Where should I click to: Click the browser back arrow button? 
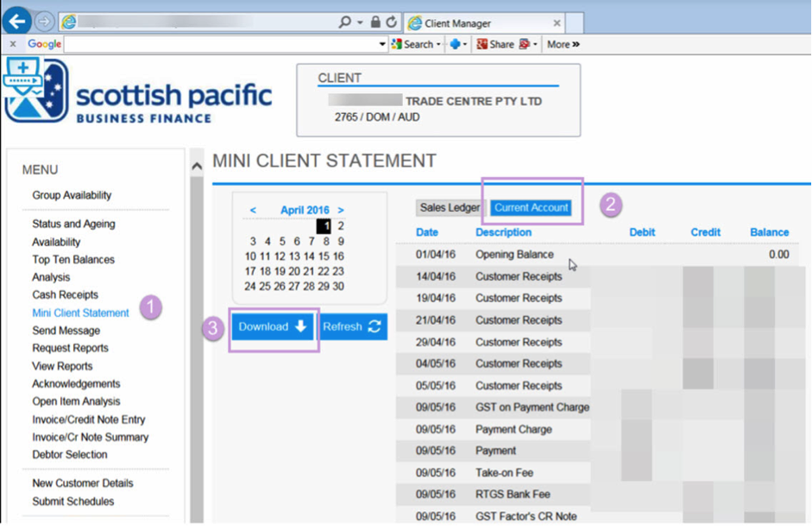pyautogui.click(x=17, y=22)
